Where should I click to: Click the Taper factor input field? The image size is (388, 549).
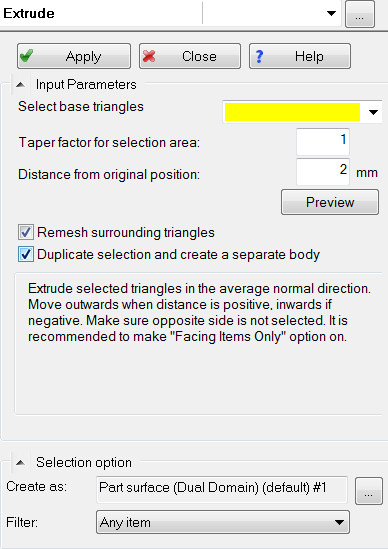click(323, 141)
